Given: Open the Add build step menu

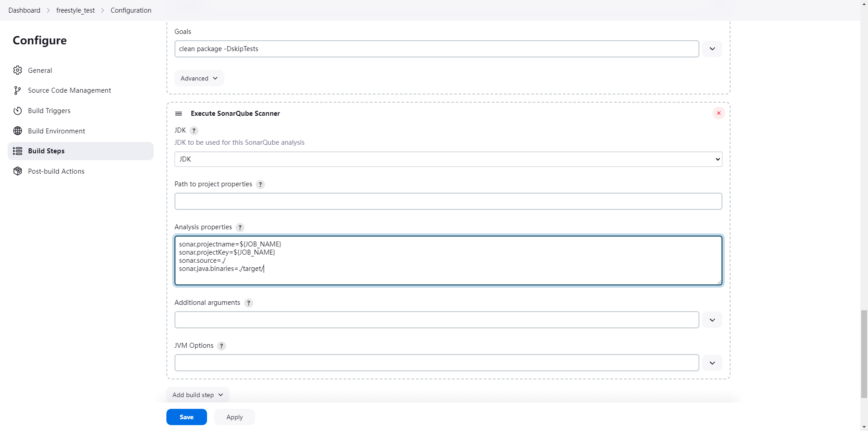Looking at the screenshot, I should coord(198,395).
